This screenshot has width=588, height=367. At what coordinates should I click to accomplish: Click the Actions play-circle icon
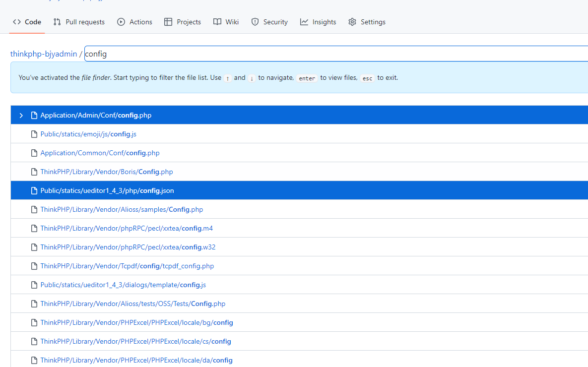[x=121, y=22]
